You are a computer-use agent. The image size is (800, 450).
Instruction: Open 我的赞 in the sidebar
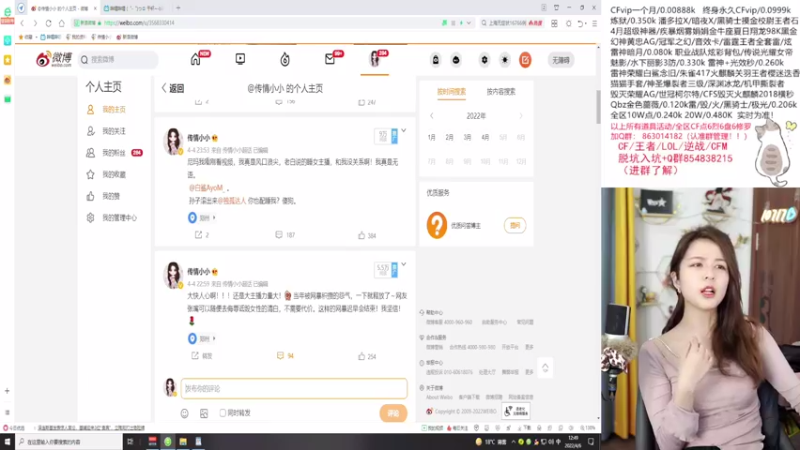tap(111, 196)
